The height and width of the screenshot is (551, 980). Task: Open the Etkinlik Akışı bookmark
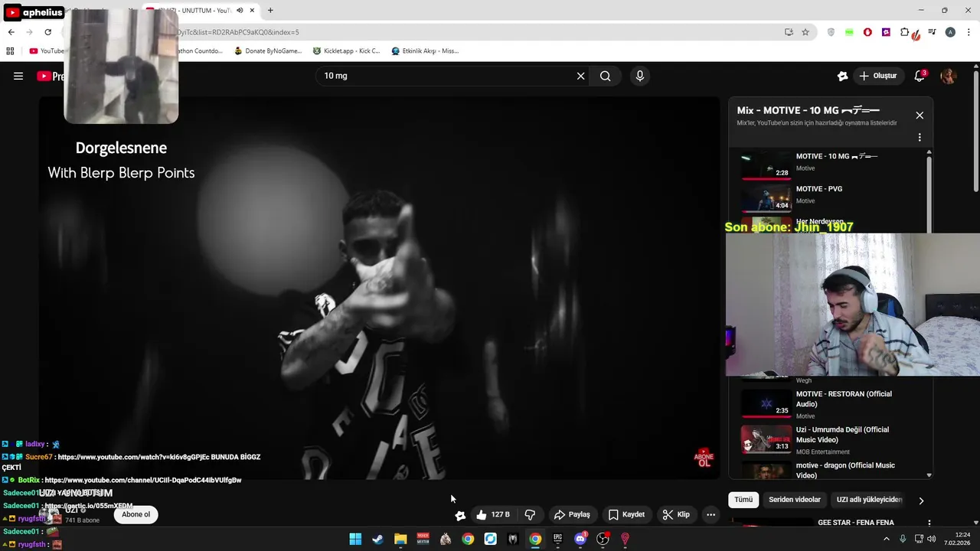[425, 51]
